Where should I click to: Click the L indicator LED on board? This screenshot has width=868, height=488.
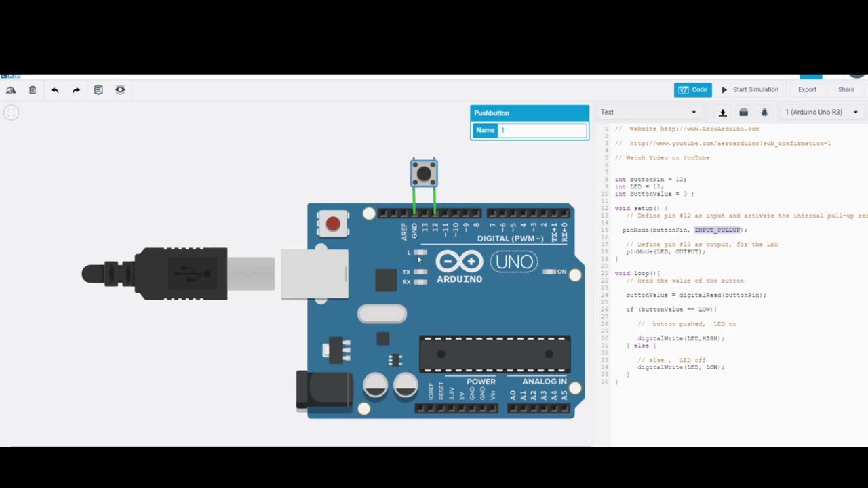pos(420,253)
